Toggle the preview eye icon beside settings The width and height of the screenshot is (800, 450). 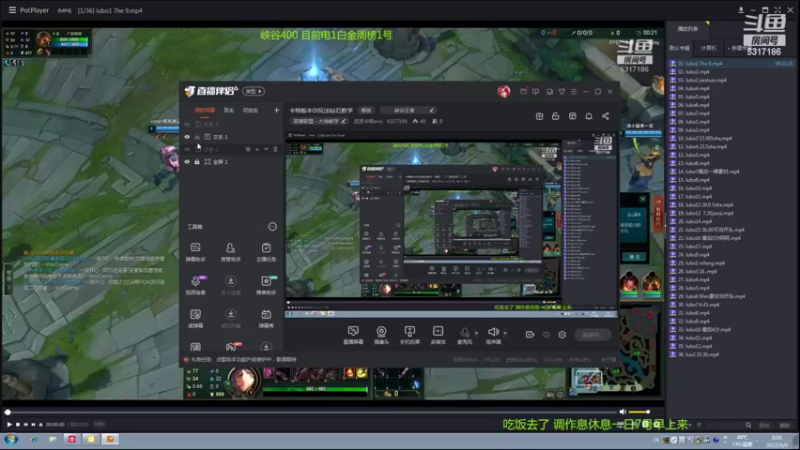[x=546, y=335]
